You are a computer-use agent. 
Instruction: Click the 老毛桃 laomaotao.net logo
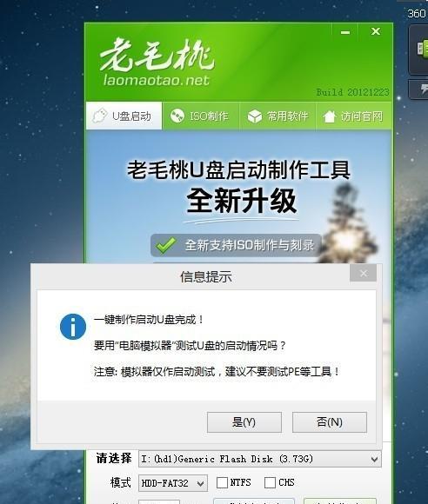[x=157, y=62]
